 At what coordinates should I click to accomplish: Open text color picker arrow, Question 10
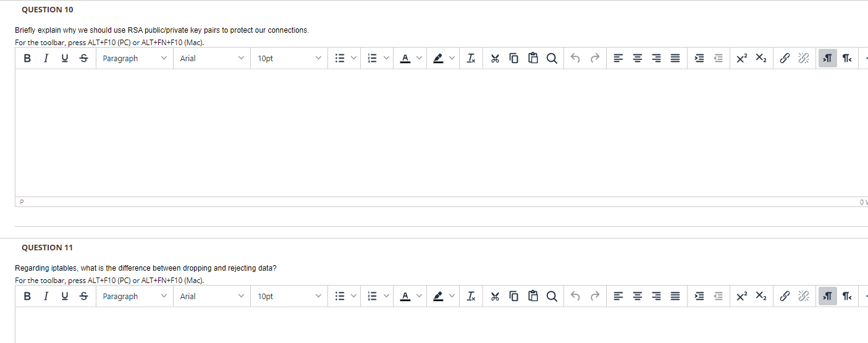click(x=419, y=58)
